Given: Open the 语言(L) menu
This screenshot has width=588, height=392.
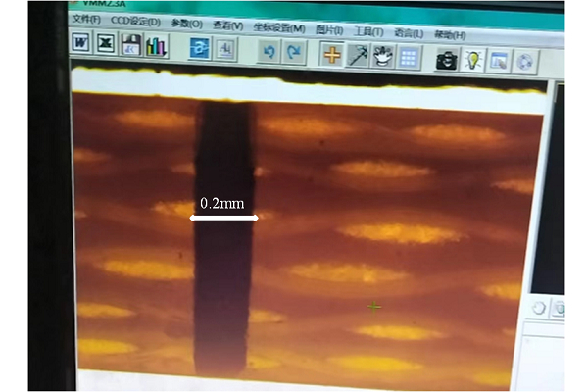Looking at the screenshot, I should point(409,33).
